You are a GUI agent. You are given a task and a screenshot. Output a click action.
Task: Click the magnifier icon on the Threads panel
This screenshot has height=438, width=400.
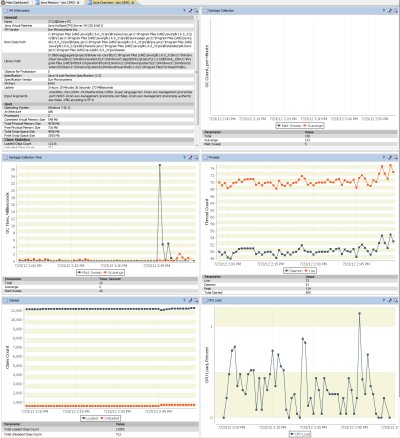pos(395,157)
